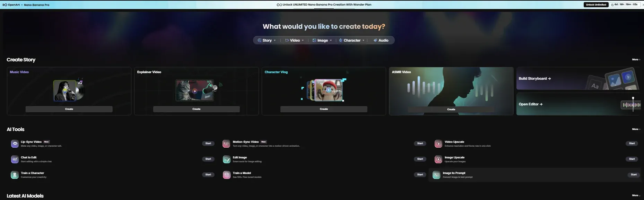
Task: Start the Image to Prompt tool
Action: [634, 175]
